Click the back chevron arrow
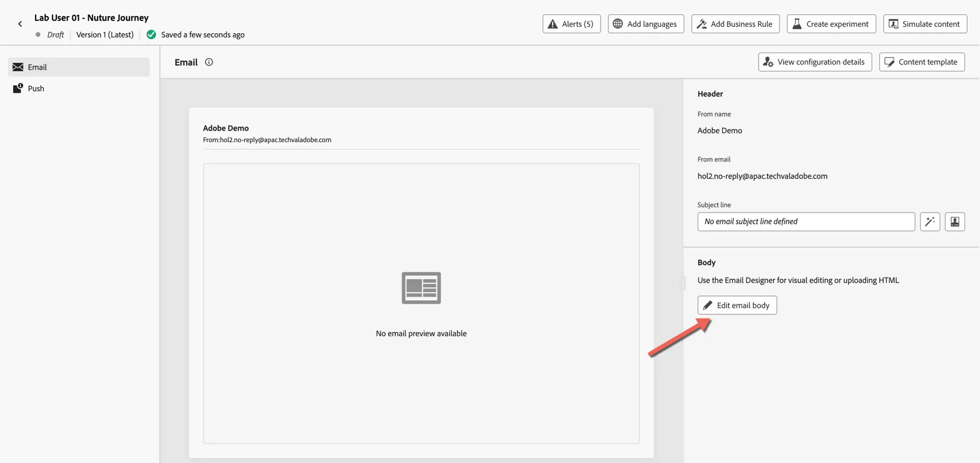Image resolution: width=980 pixels, height=463 pixels. 20,24
